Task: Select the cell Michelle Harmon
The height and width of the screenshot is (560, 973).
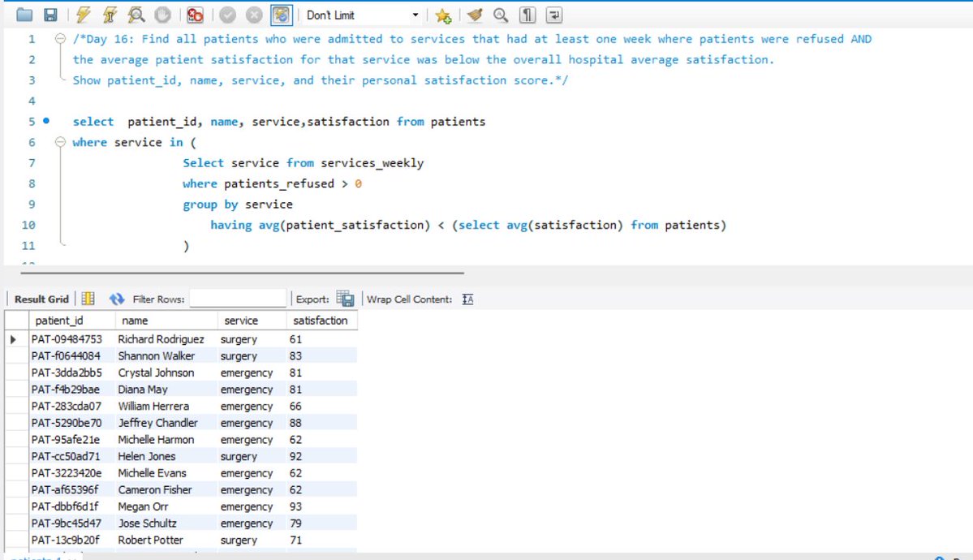Action: (166, 440)
